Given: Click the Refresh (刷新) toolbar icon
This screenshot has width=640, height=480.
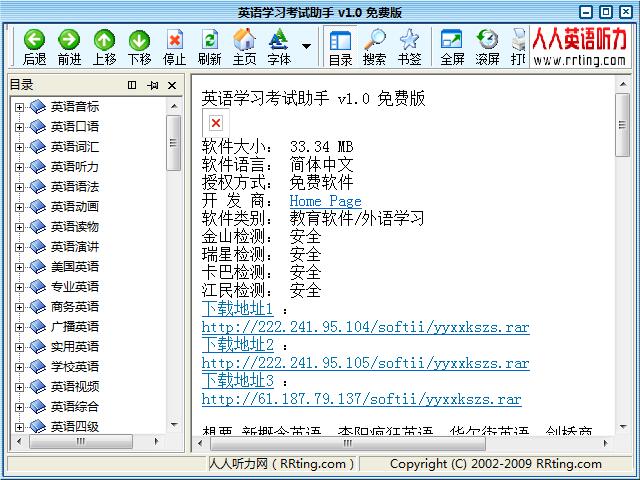Looking at the screenshot, I should tap(209, 40).
